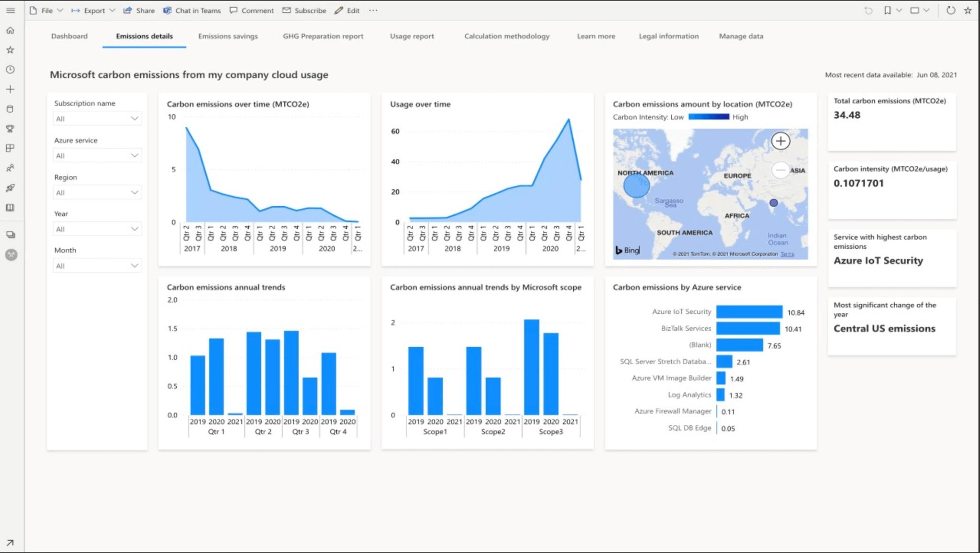Toggle the hamburger navigation menu
980x553 pixels.
[10, 10]
